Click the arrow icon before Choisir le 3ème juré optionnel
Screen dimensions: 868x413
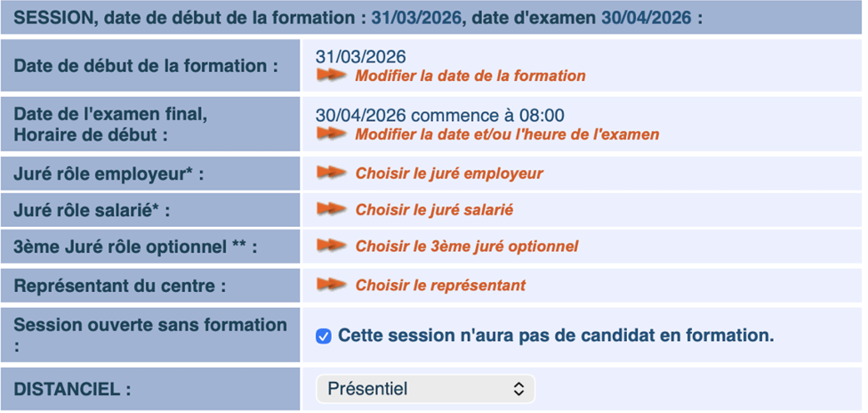point(332,246)
